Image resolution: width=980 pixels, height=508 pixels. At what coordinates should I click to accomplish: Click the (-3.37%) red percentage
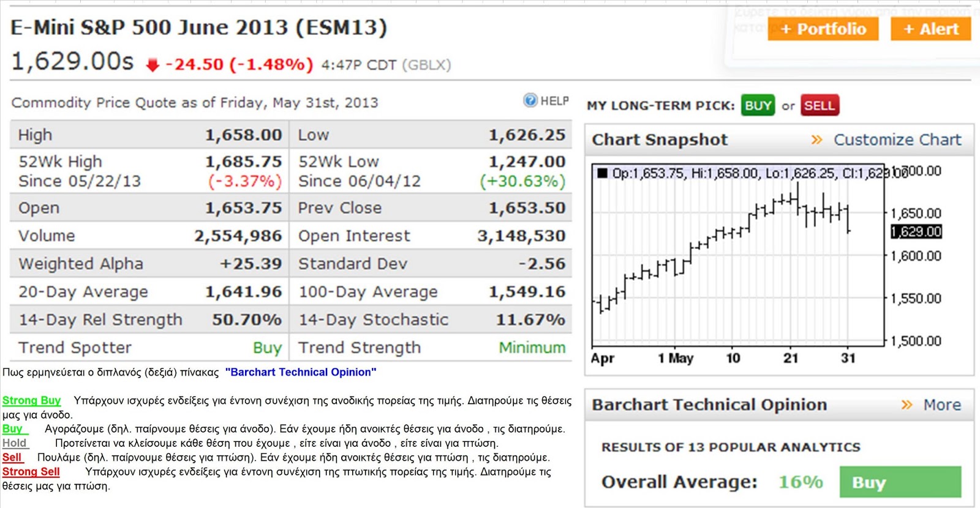245,181
